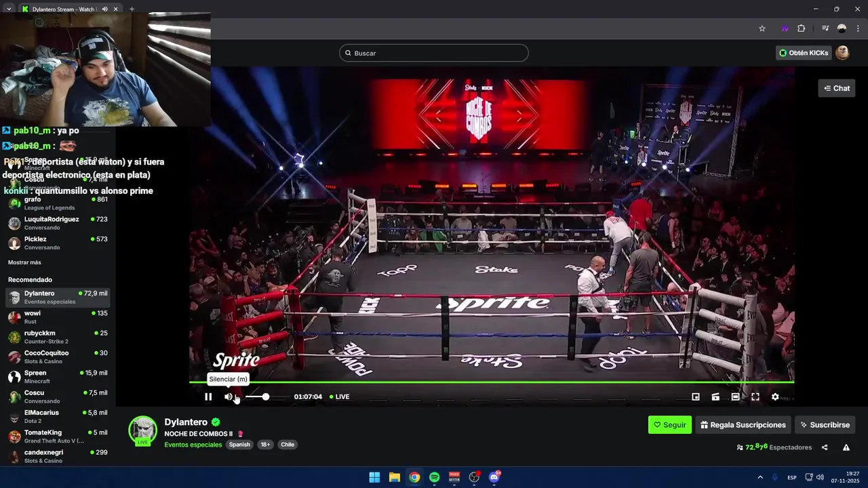Open Spotify from taskbar
The width and height of the screenshot is (868, 488).
[x=434, y=477]
